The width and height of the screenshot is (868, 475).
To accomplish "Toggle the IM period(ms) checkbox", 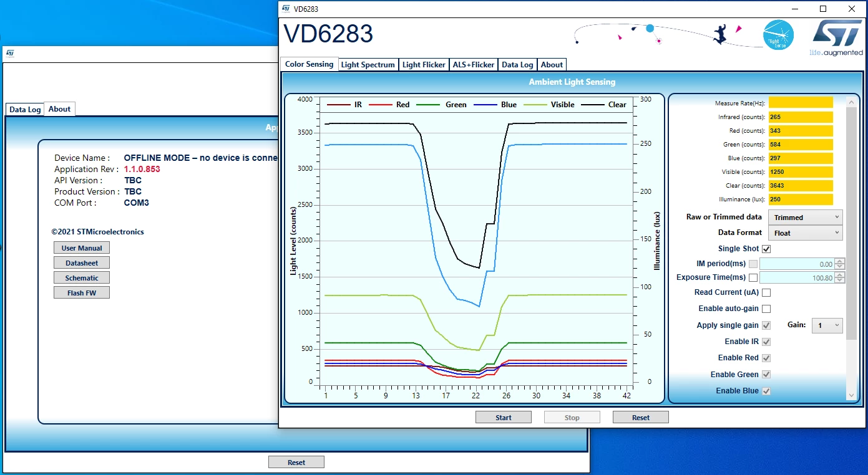I will pyautogui.click(x=753, y=264).
